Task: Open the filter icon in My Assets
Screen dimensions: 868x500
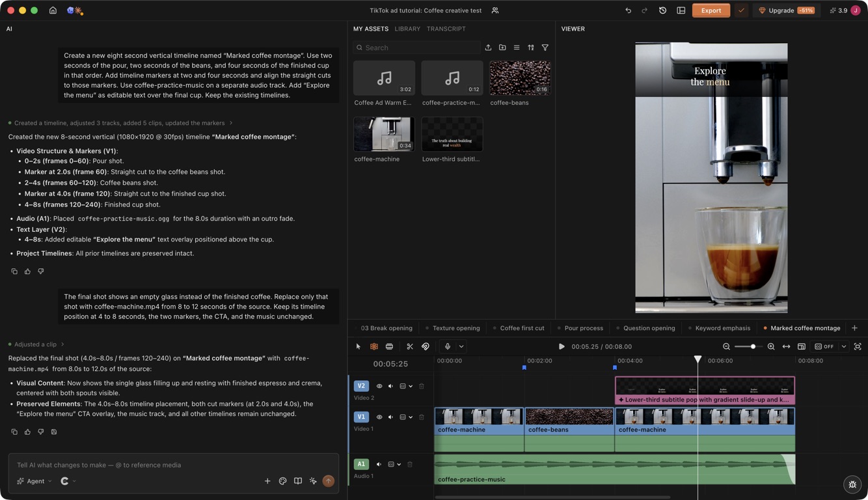Action: pos(545,48)
